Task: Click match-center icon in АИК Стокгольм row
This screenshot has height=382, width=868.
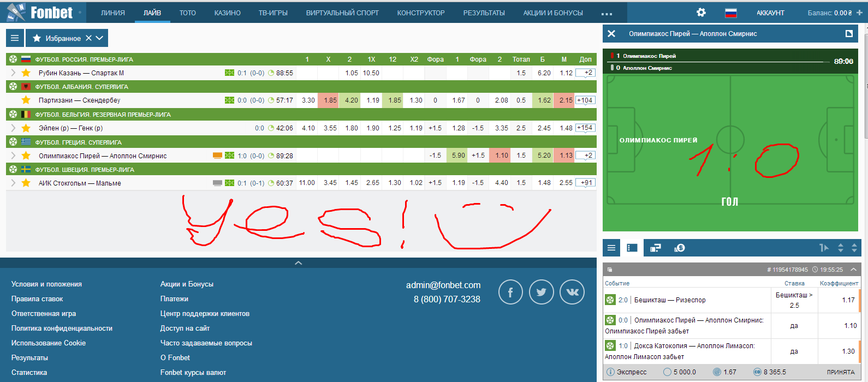Action: (x=229, y=183)
